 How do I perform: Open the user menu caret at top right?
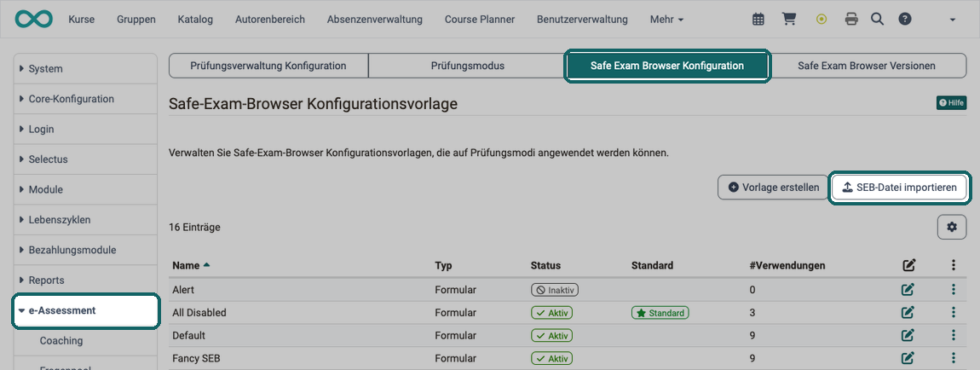click(x=953, y=20)
